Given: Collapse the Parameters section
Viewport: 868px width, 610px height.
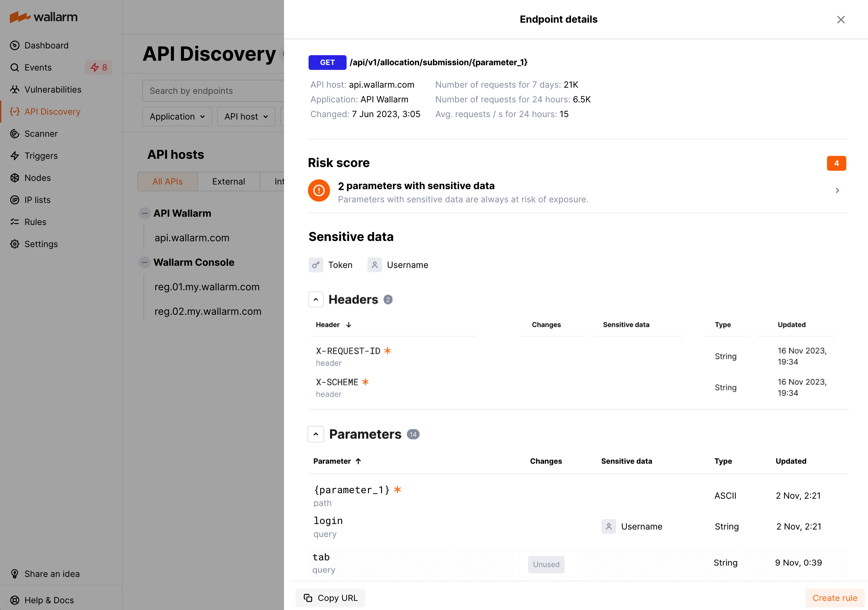Looking at the screenshot, I should 316,434.
